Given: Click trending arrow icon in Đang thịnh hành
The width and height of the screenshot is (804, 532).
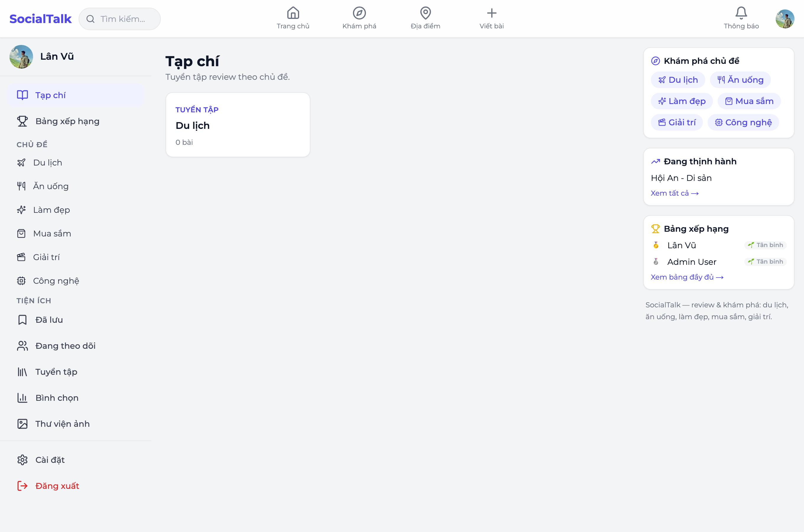Looking at the screenshot, I should (x=655, y=161).
